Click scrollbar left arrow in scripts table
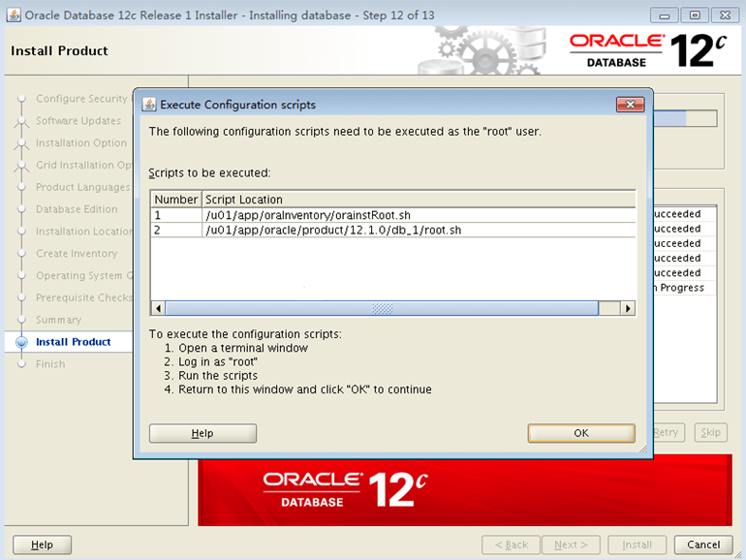The image size is (746, 560). tap(159, 308)
